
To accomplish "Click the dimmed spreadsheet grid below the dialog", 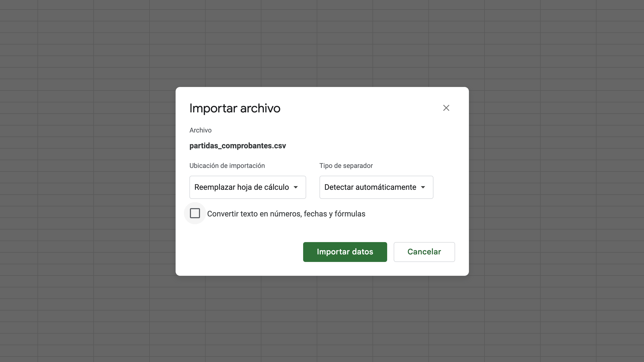I will click(x=322, y=319).
